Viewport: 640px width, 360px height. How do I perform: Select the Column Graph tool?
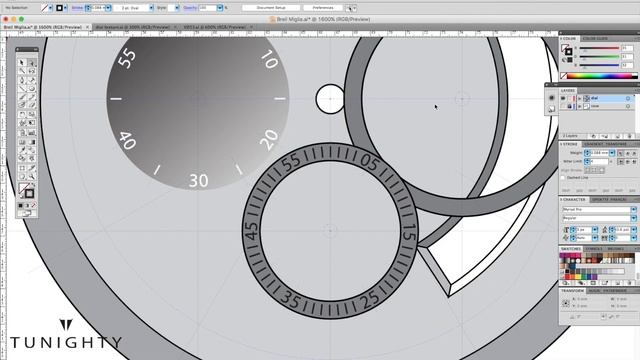pyautogui.click(x=31, y=133)
